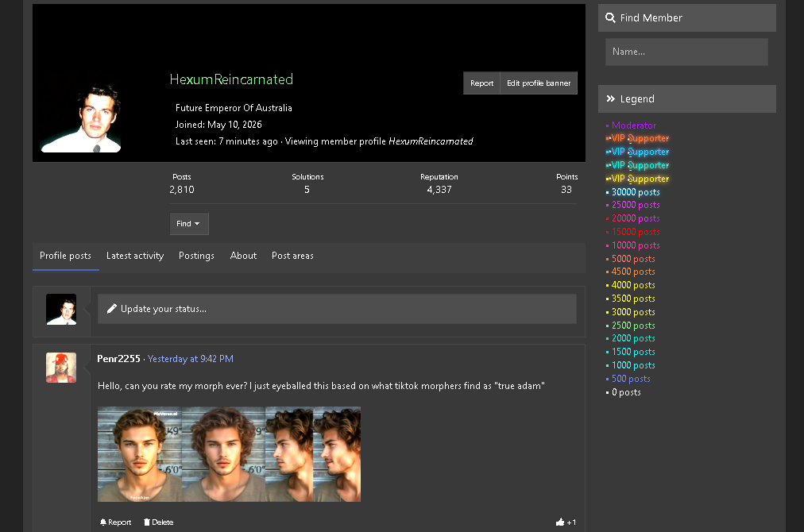The image size is (804, 532).
Task: Open the Postings tab
Action: (x=196, y=256)
